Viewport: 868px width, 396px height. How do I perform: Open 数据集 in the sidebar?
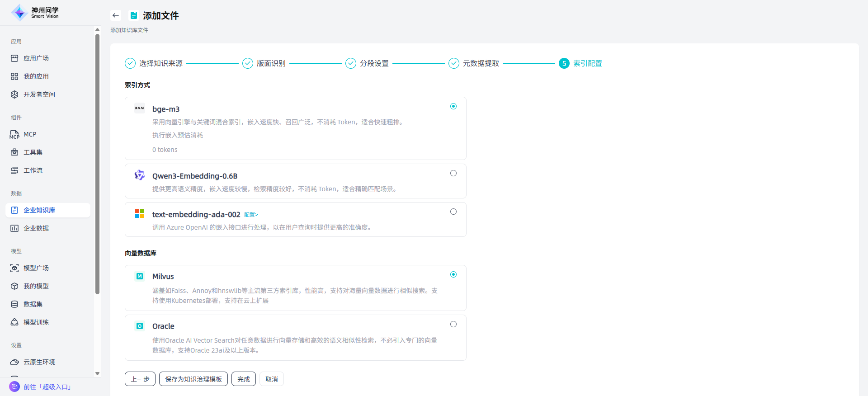click(x=33, y=304)
